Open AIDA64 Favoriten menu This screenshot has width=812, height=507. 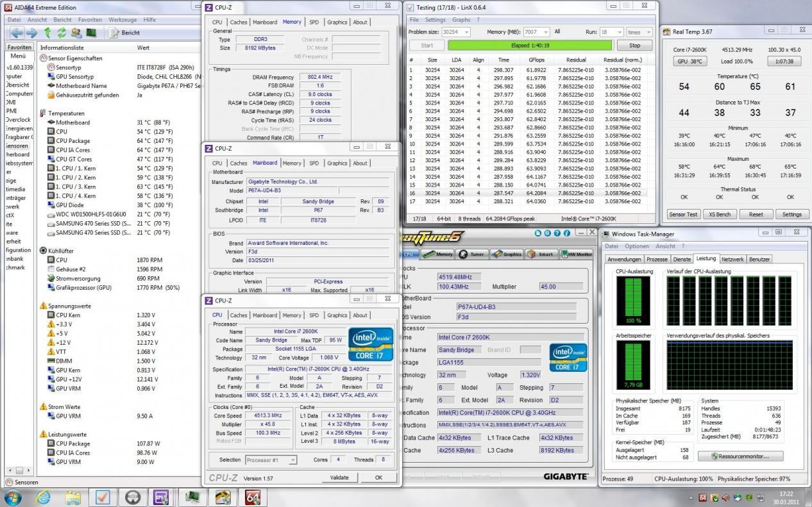click(x=90, y=20)
